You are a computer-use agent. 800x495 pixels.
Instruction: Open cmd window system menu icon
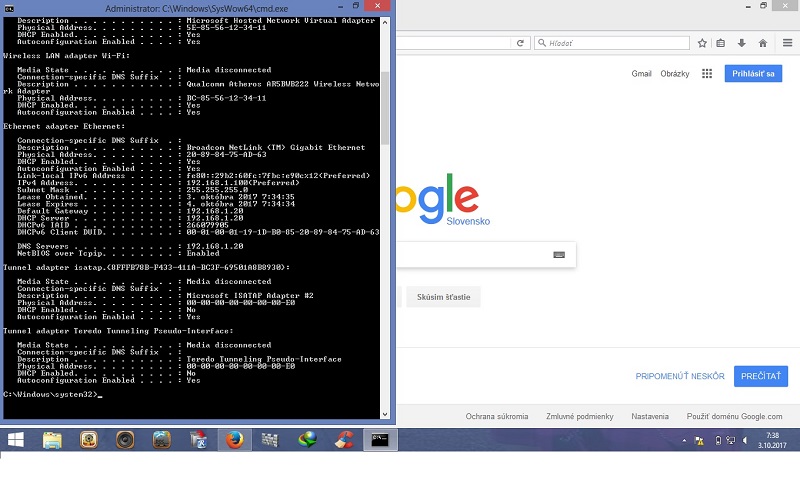(x=8, y=6)
